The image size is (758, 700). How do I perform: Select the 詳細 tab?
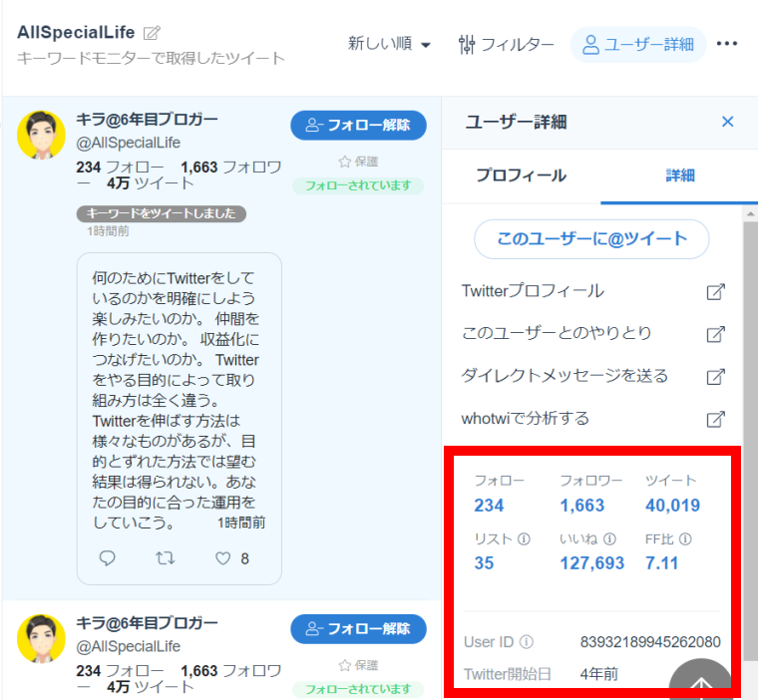pos(680,175)
